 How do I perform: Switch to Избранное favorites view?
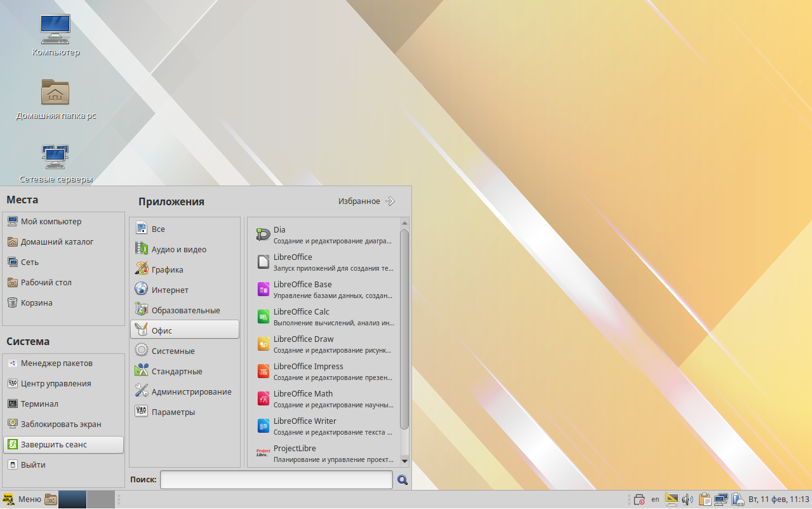point(366,201)
